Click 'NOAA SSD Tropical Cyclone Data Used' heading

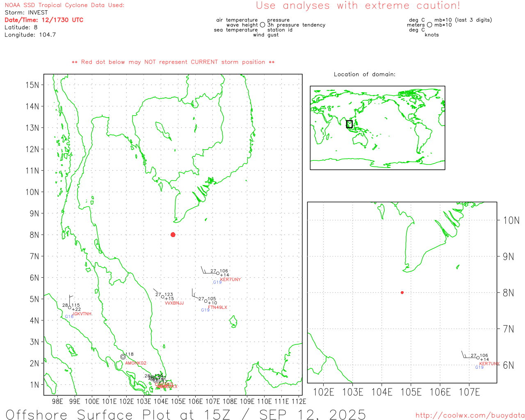pyautogui.click(x=64, y=5)
